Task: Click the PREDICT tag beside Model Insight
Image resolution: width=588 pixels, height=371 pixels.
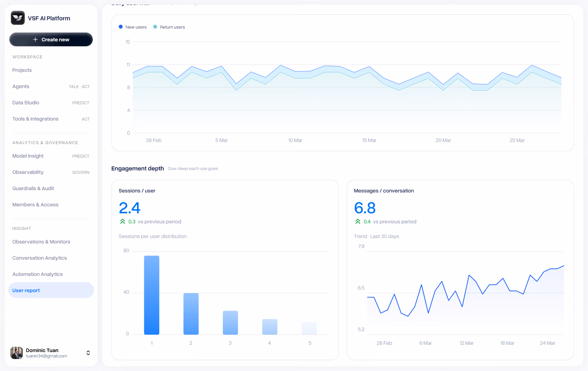Action: 81,157
